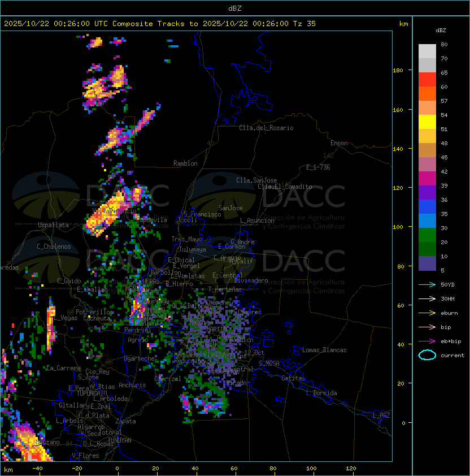
Task: Click the 'L_Dormida' map label
Action: tap(321, 393)
